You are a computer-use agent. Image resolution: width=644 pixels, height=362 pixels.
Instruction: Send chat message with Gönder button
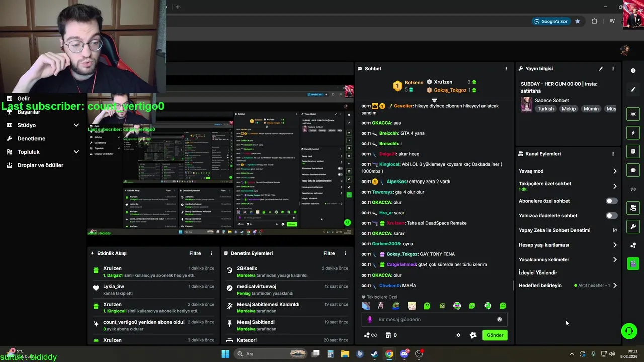[495, 335]
